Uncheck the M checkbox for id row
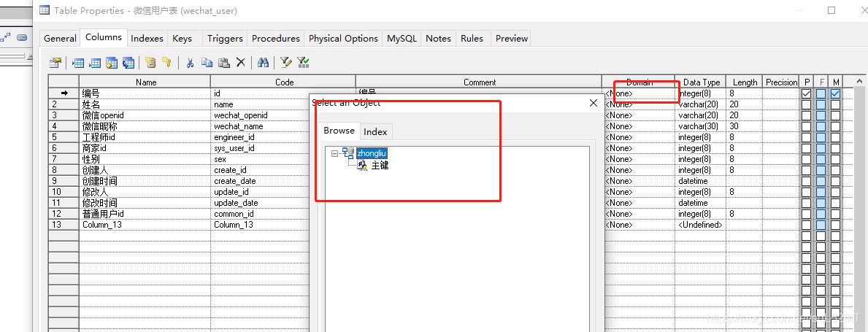The image size is (868, 332). (x=835, y=93)
